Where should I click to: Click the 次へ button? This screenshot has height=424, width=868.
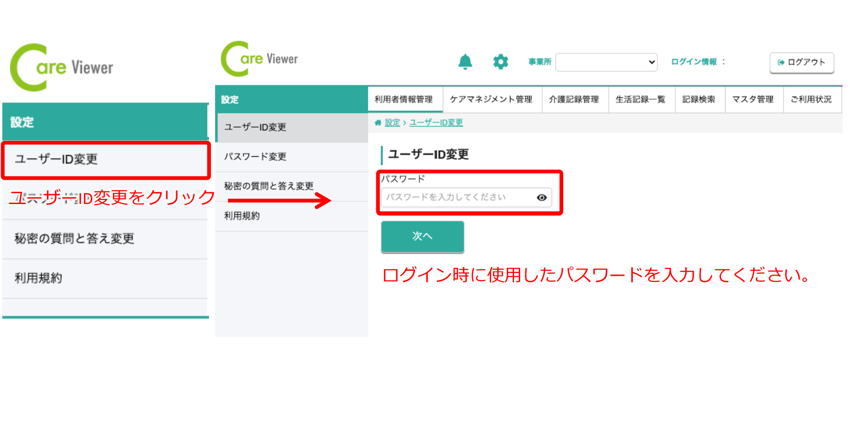click(422, 236)
